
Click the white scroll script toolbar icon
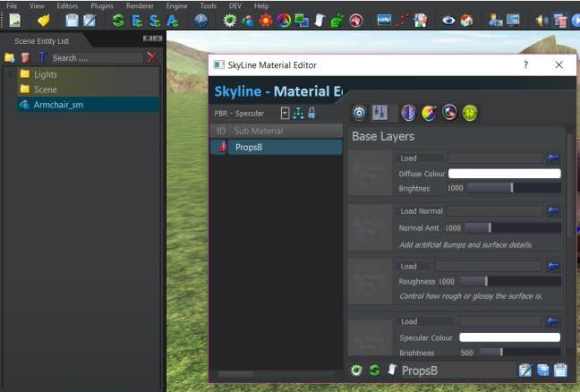(320, 21)
